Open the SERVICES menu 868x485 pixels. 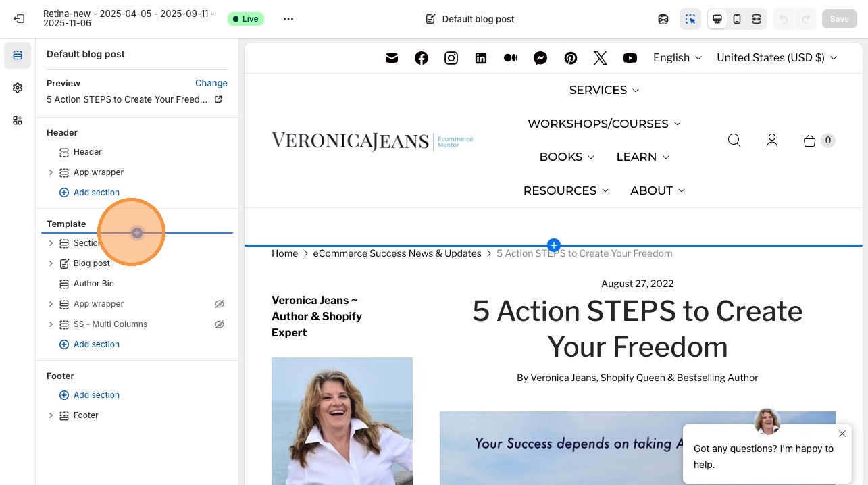[x=604, y=90]
